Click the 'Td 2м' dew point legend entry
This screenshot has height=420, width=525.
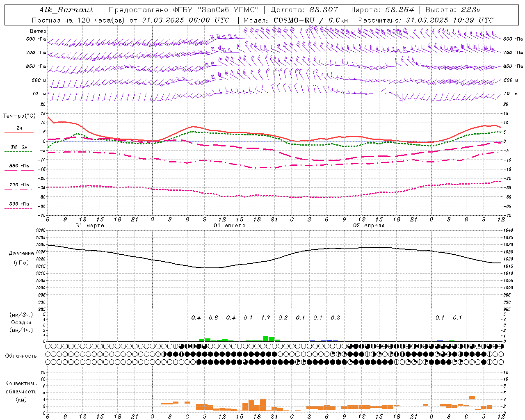(x=19, y=147)
